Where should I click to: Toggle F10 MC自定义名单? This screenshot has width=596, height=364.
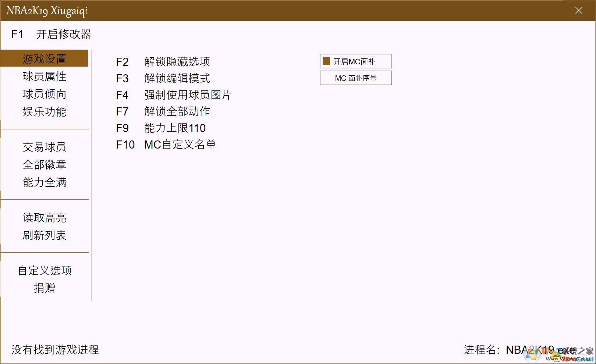[166, 144]
